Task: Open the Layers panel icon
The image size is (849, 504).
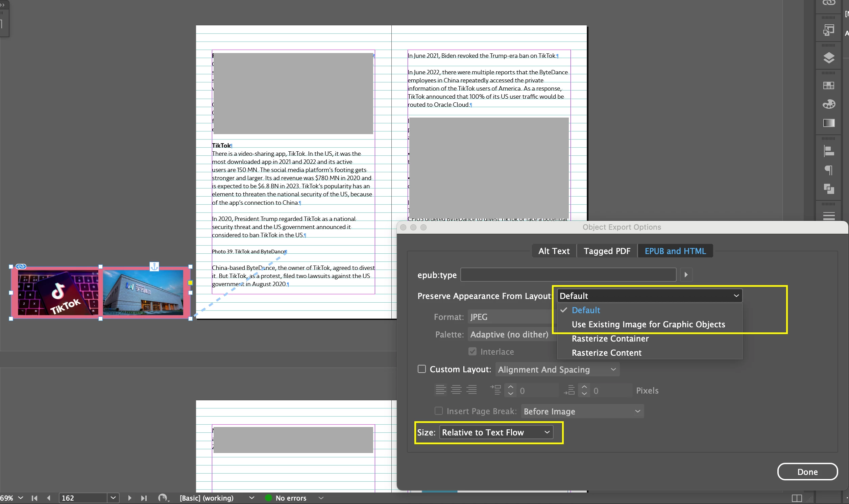Action: (x=829, y=58)
